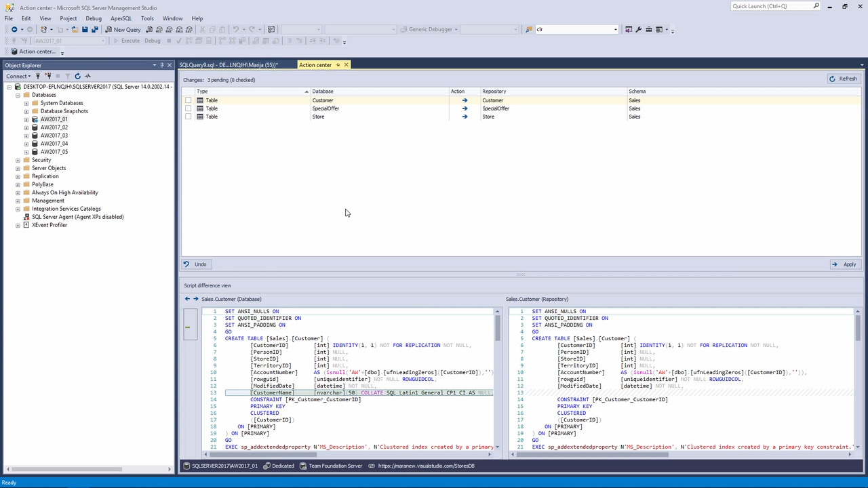The height and width of the screenshot is (488, 868).
Task: Open the maranew.visualstudio.com StoresDB link
Action: point(426,466)
